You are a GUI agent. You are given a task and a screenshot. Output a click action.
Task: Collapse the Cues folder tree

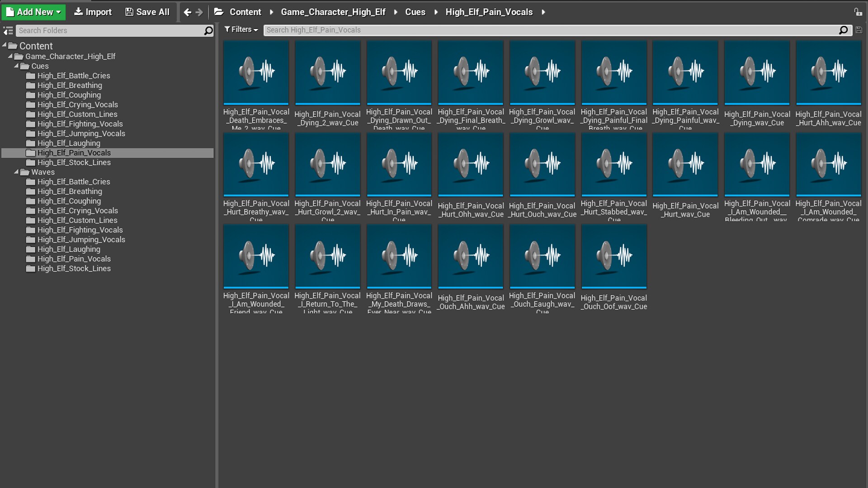(17, 66)
